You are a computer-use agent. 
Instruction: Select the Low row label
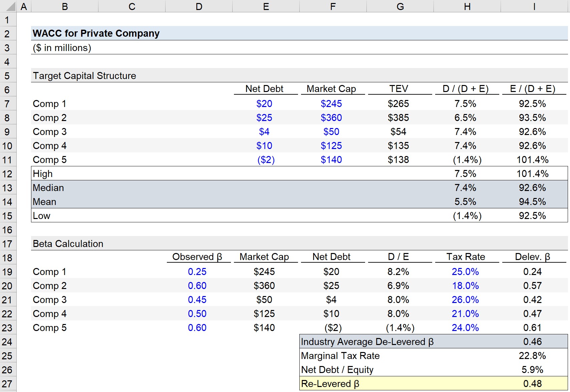coord(41,216)
